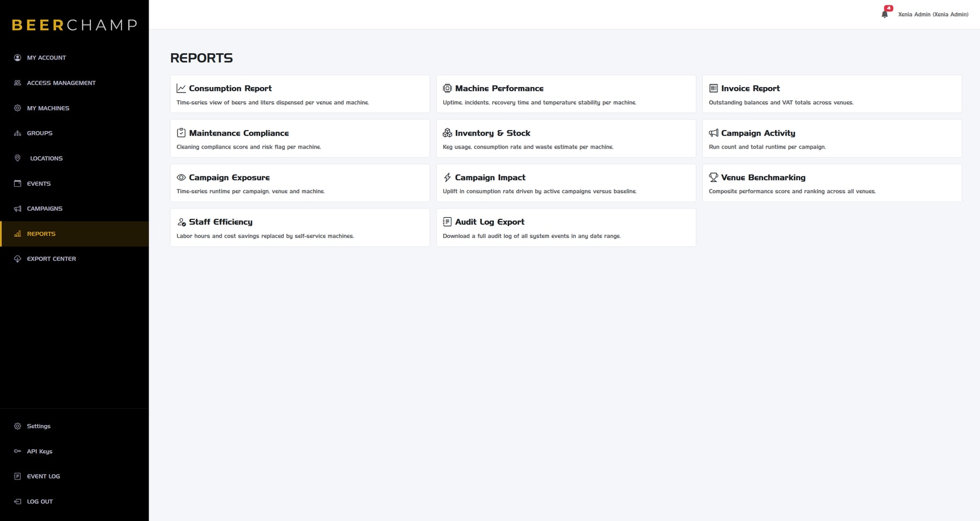This screenshot has height=521, width=980.
Task: Click the Settings gear icon
Action: tap(17, 426)
